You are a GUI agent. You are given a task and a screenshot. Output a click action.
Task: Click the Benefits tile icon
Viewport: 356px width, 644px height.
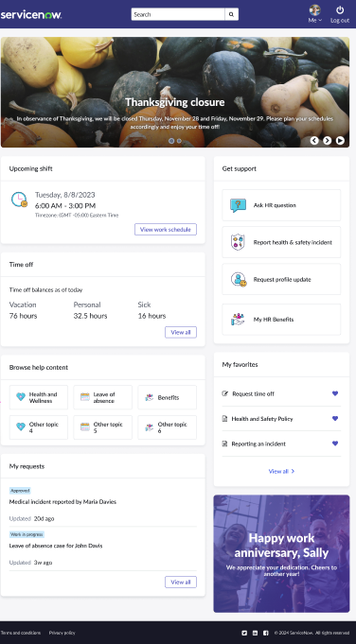(150, 397)
